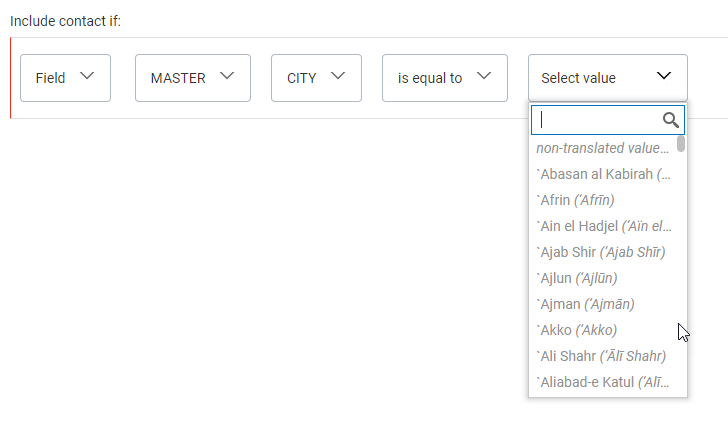Collapse the Select value dropdown
The width and height of the screenshot is (728, 427).
tap(607, 78)
